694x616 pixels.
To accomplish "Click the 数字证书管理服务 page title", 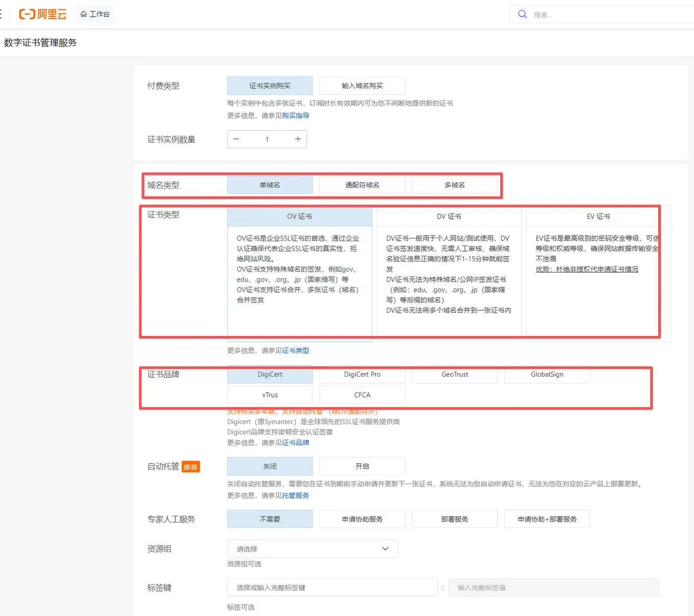I will [41, 43].
